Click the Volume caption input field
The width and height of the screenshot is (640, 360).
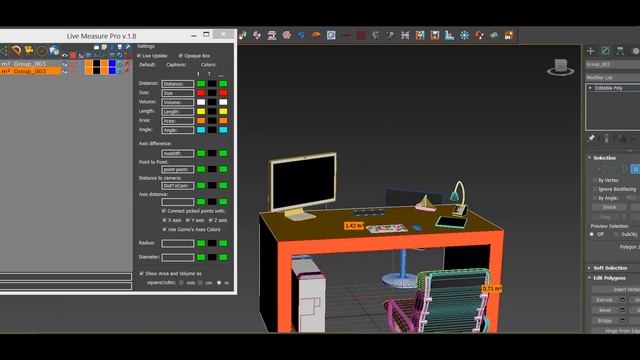coord(178,102)
